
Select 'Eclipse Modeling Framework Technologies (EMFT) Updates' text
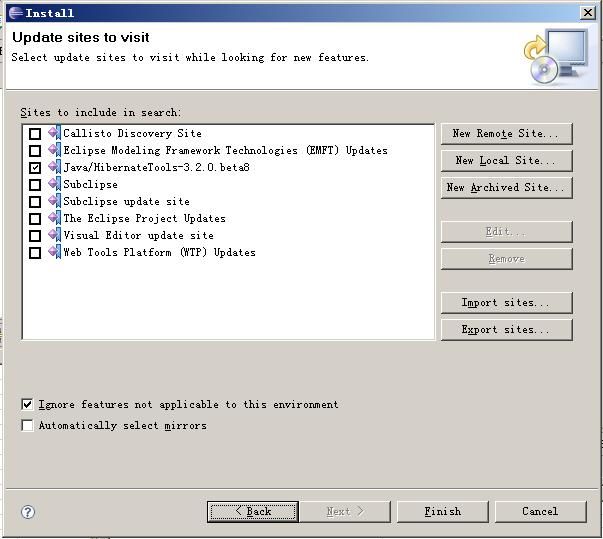[x=225, y=150]
